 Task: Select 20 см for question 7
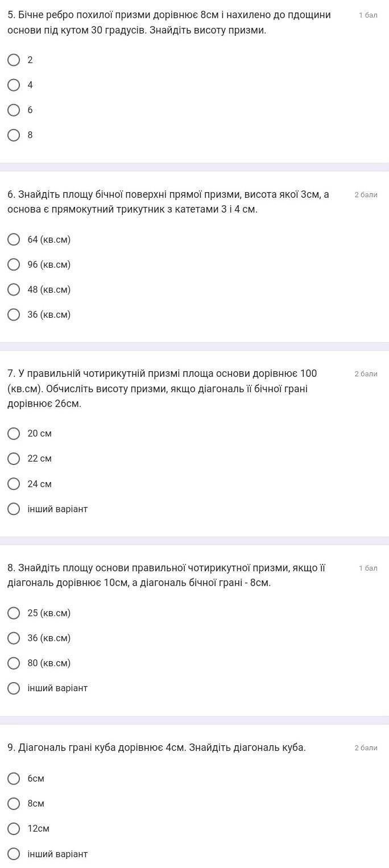tap(14, 433)
